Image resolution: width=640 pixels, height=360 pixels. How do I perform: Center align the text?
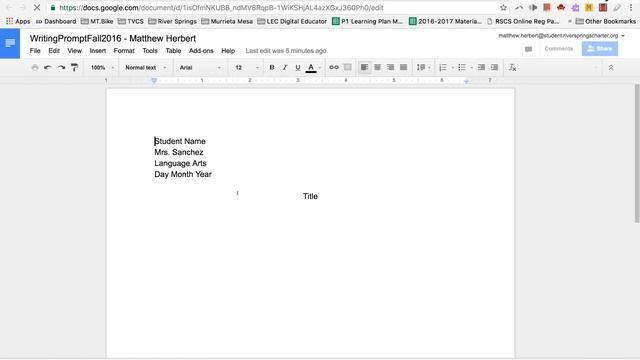tap(378, 68)
